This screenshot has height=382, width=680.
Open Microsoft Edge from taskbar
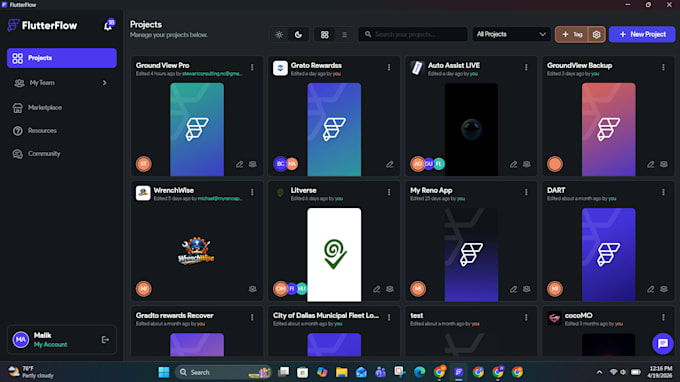tap(419, 372)
